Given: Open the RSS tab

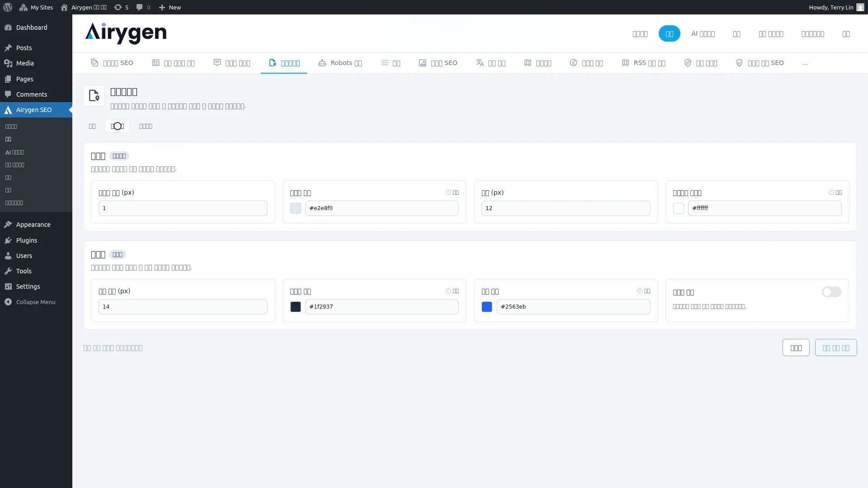Looking at the screenshot, I should pos(643,63).
